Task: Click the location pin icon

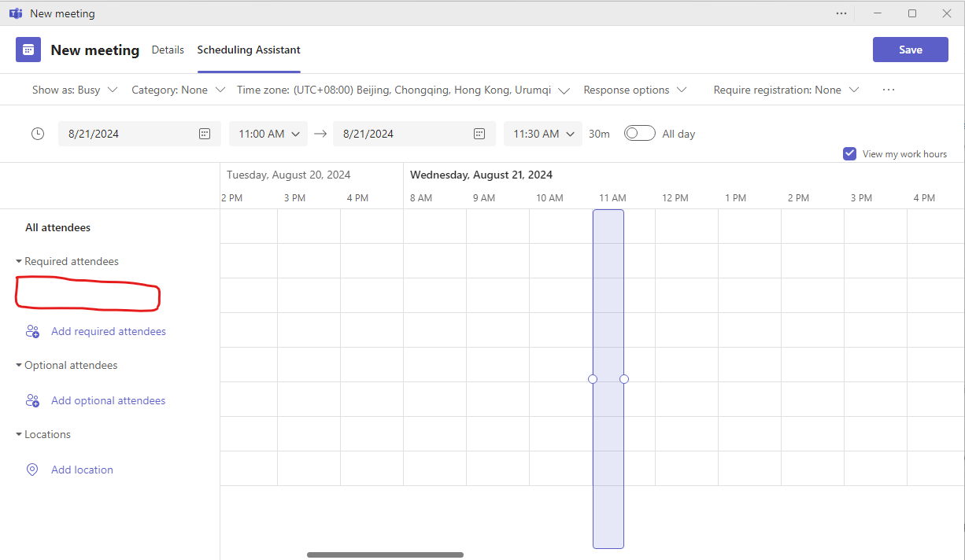Action: click(32, 470)
